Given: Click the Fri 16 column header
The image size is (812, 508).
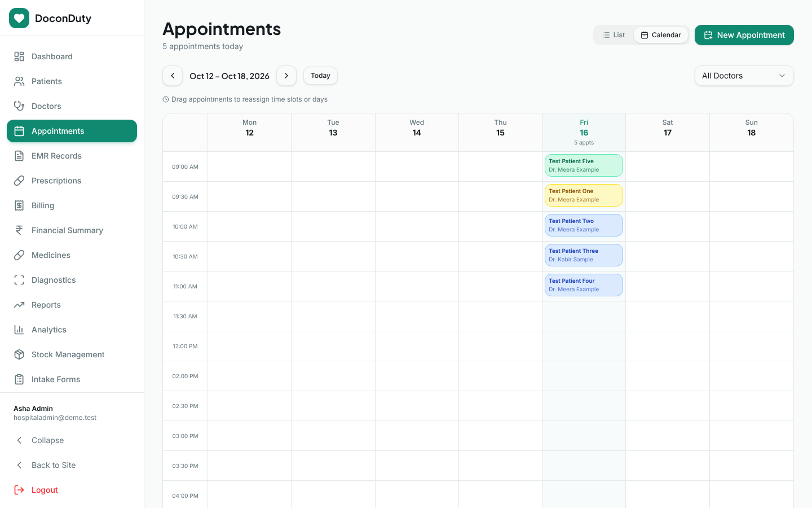Looking at the screenshot, I should coord(584,133).
